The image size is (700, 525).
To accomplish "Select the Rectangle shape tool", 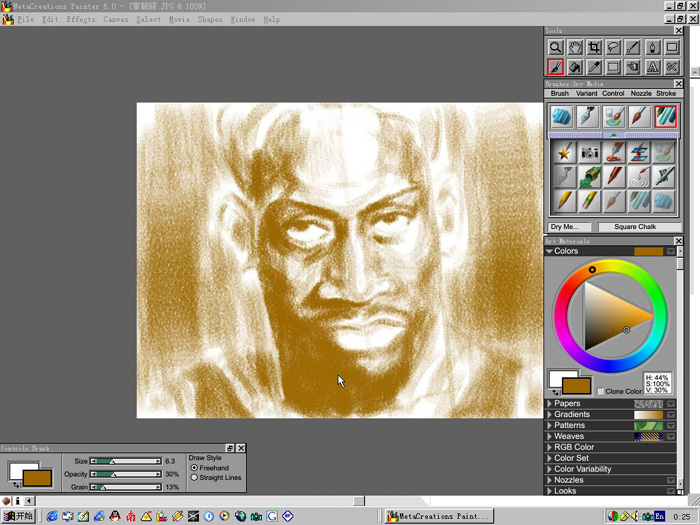I will [x=672, y=47].
